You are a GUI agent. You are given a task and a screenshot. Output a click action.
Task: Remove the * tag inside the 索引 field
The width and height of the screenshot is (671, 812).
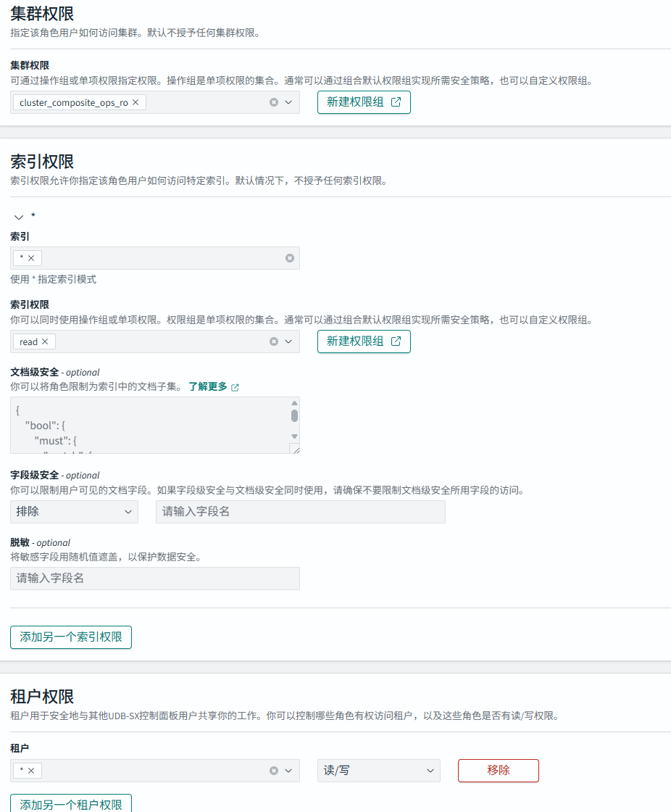click(31, 257)
